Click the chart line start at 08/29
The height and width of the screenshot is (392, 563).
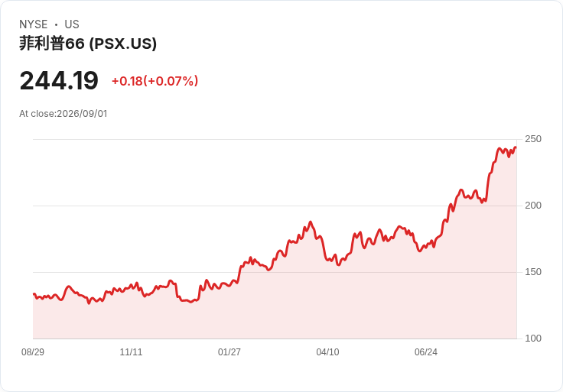click(x=34, y=294)
